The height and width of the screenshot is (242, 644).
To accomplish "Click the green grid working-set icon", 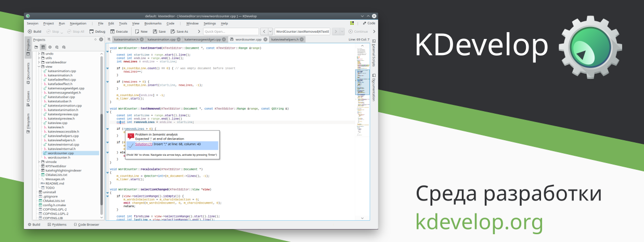I will pyautogui.click(x=352, y=23).
